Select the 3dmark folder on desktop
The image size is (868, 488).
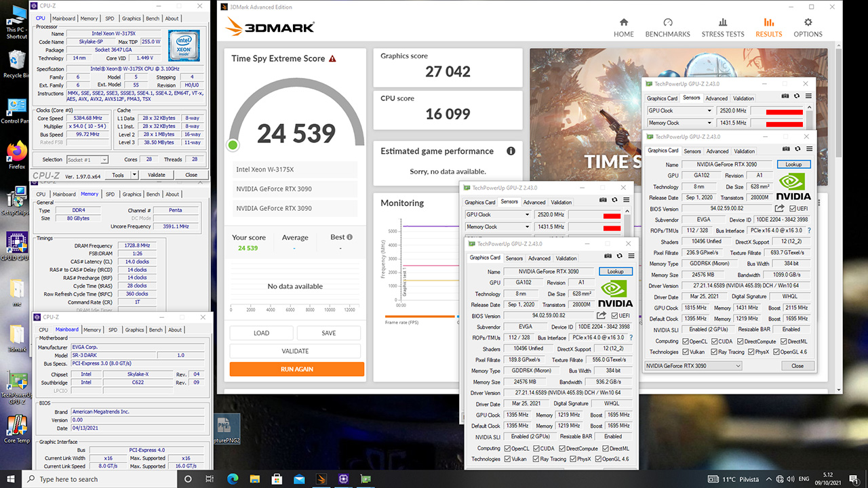pyautogui.click(x=16, y=339)
